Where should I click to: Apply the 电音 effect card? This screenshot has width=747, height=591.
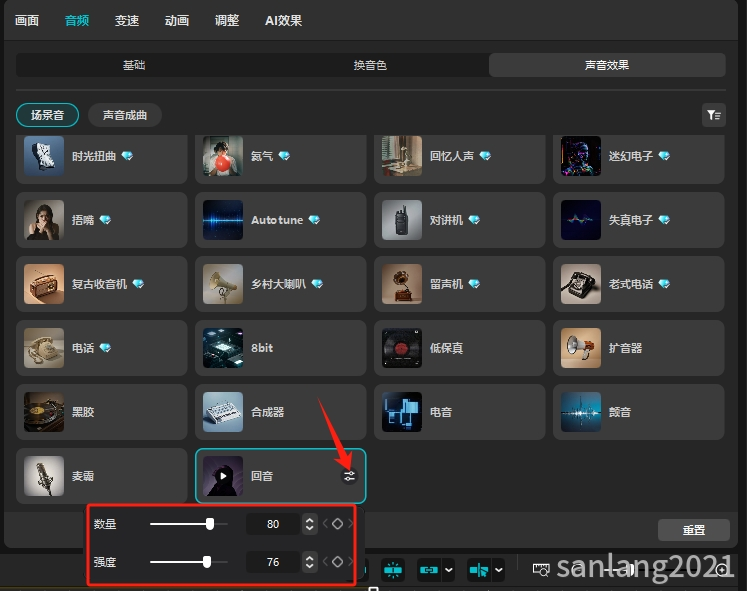click(460, 412)
